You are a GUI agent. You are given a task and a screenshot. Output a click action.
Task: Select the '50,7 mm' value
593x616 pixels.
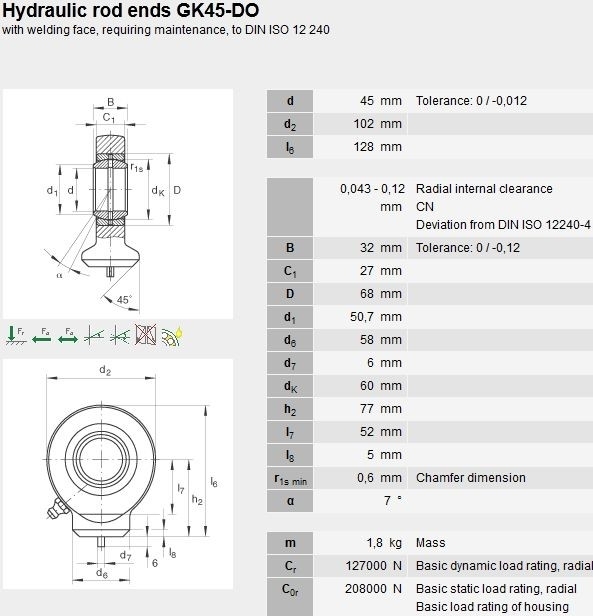[x=376, y=317]
